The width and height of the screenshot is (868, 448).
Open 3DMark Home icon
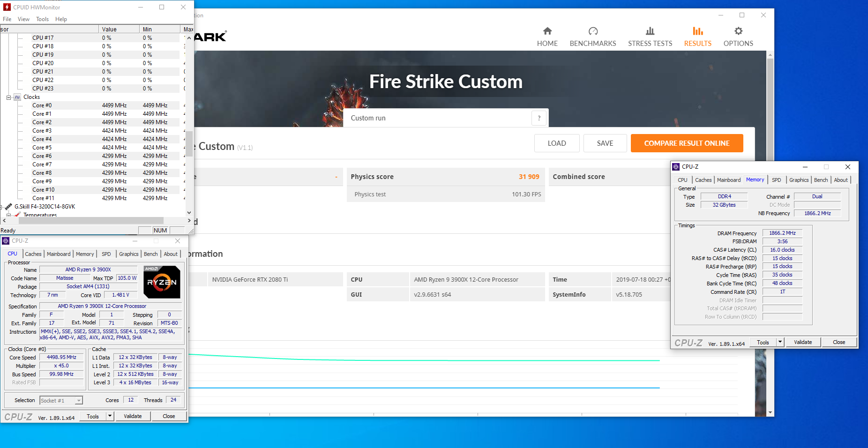click(x=547, y=31)
